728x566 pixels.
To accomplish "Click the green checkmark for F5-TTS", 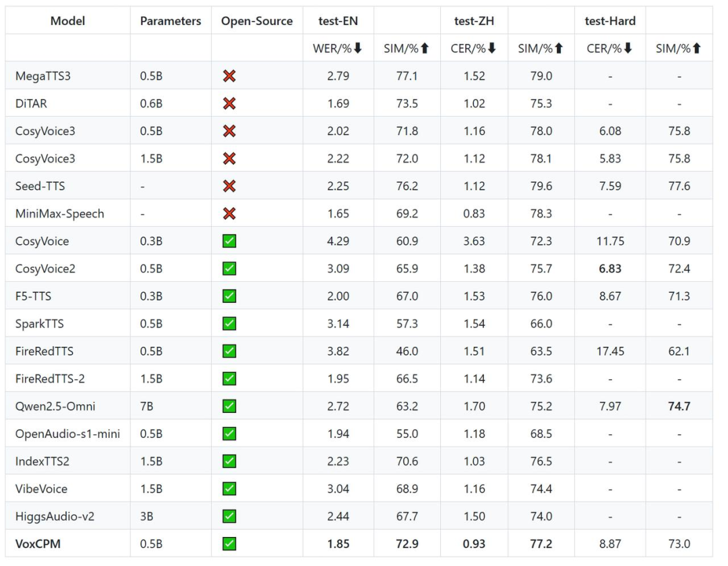I will 229,296.
